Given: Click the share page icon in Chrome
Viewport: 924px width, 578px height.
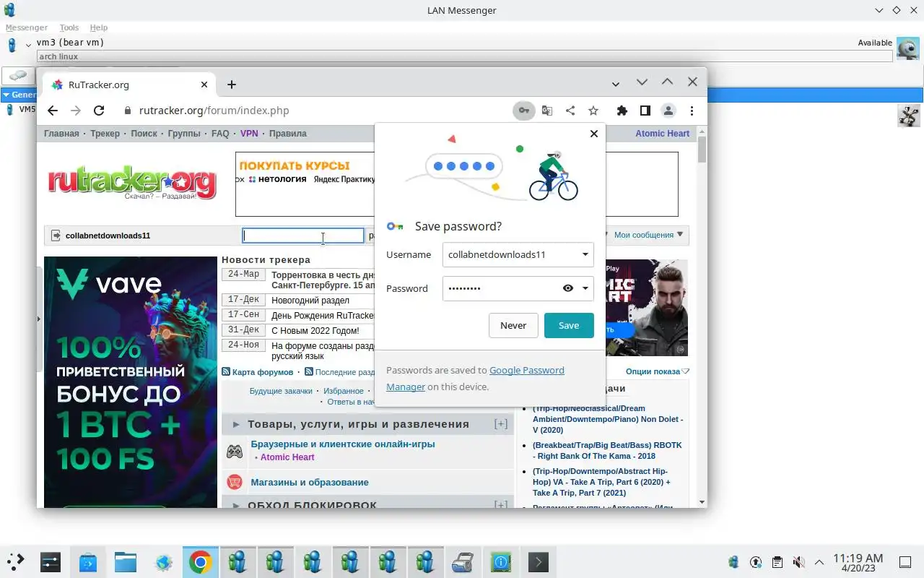Looking at the screenshot, I should [570, 111].
